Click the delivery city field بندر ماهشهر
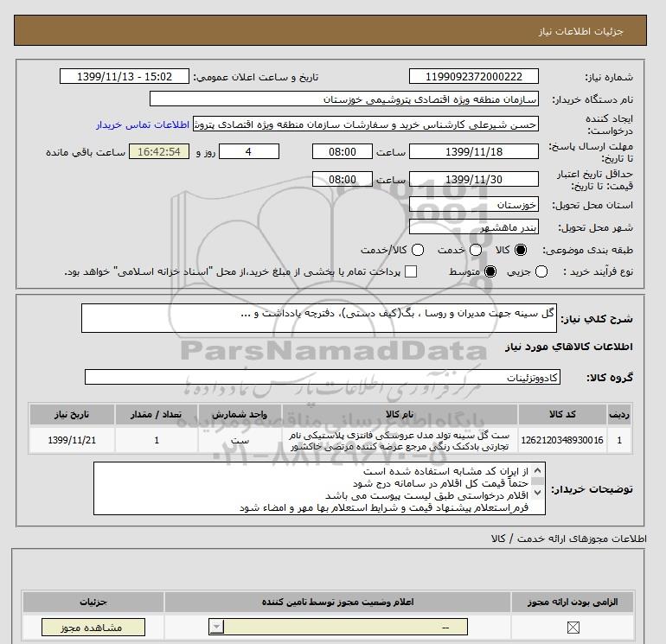This screenshot has height=644, width=666. pos(472,227)
